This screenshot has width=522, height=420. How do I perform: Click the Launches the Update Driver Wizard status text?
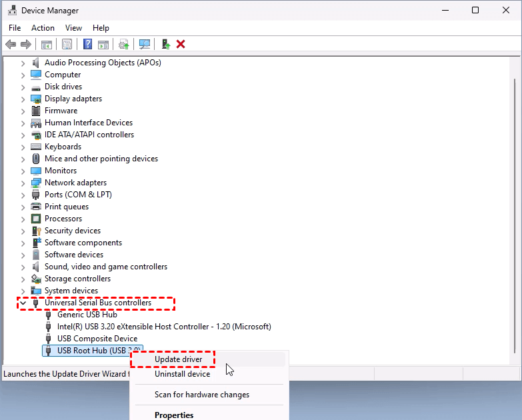67,374
